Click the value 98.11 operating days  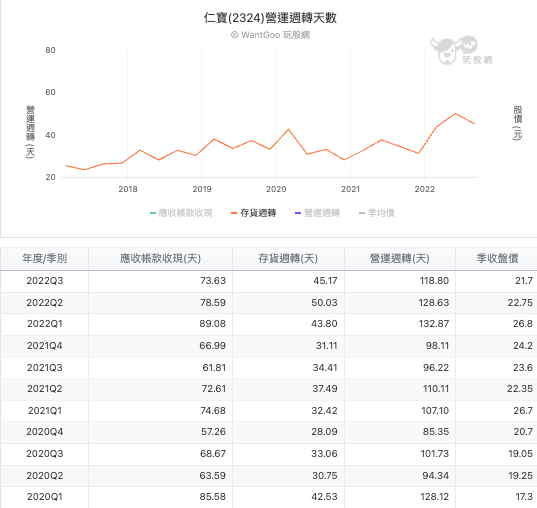(437, 346)
